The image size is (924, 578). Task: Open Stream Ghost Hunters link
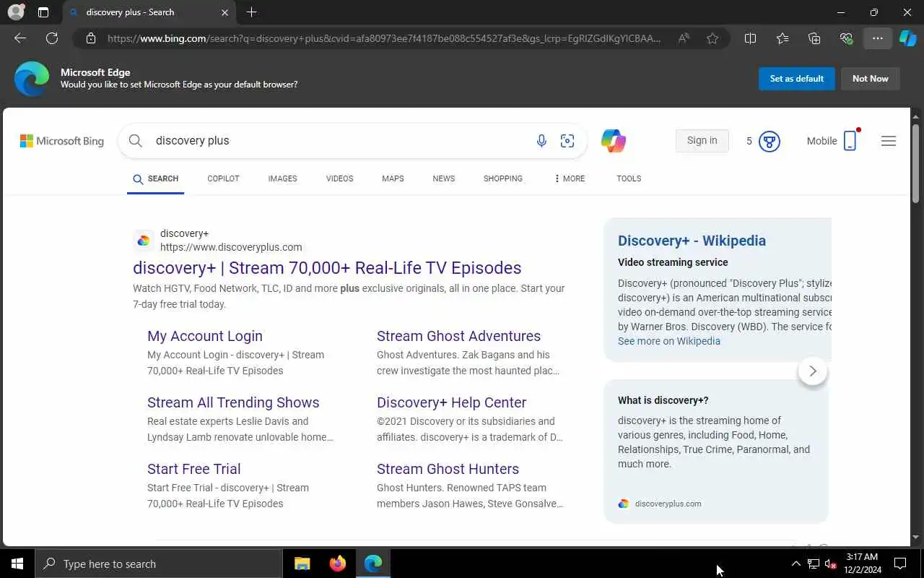(x=448, y=469)
